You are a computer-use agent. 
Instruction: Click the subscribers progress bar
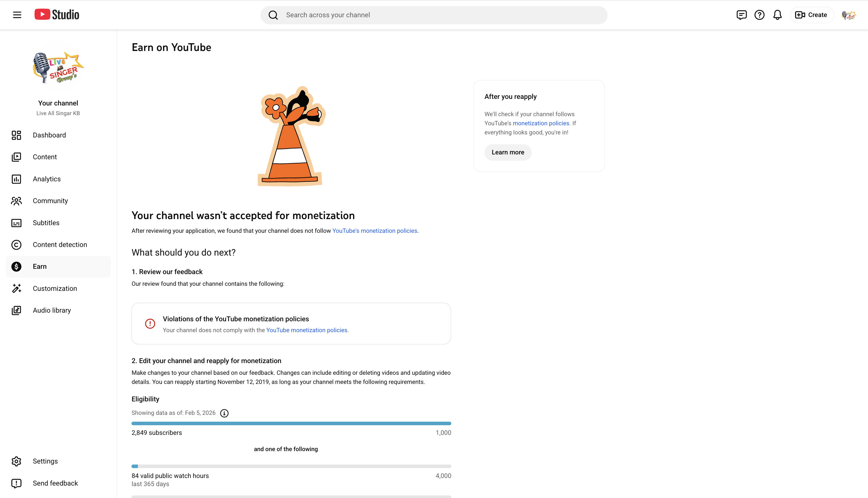pos(291,423)
